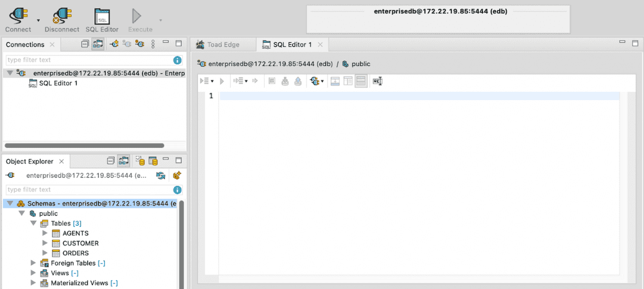
Task: Select the CUSTOMER table
Action: point(80,243)
